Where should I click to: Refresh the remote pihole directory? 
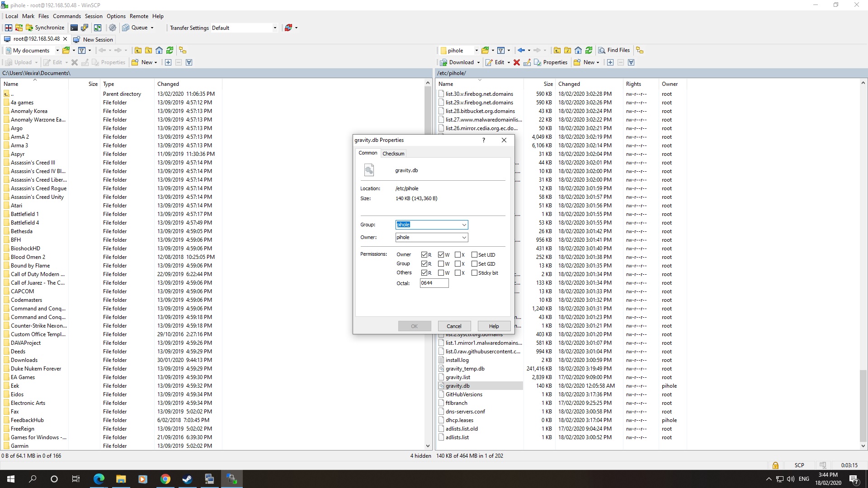point(589,50)
